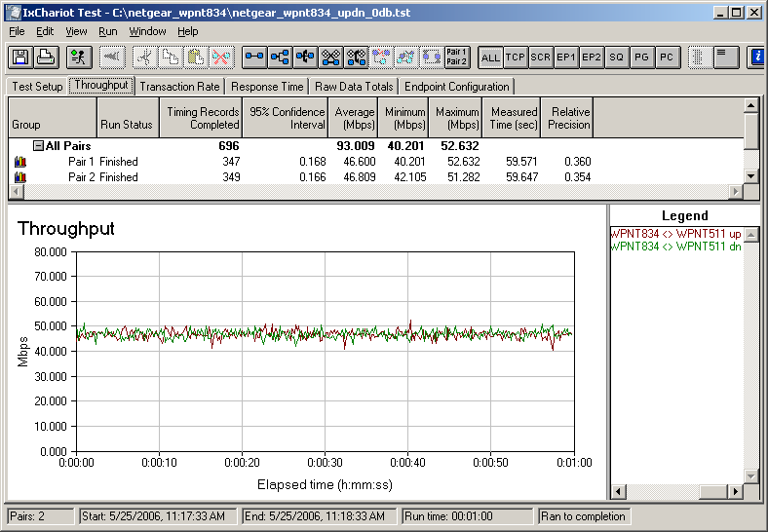Switch to the Transaction Rate tab
Screen dimensions: 768x532
point(179,87)
